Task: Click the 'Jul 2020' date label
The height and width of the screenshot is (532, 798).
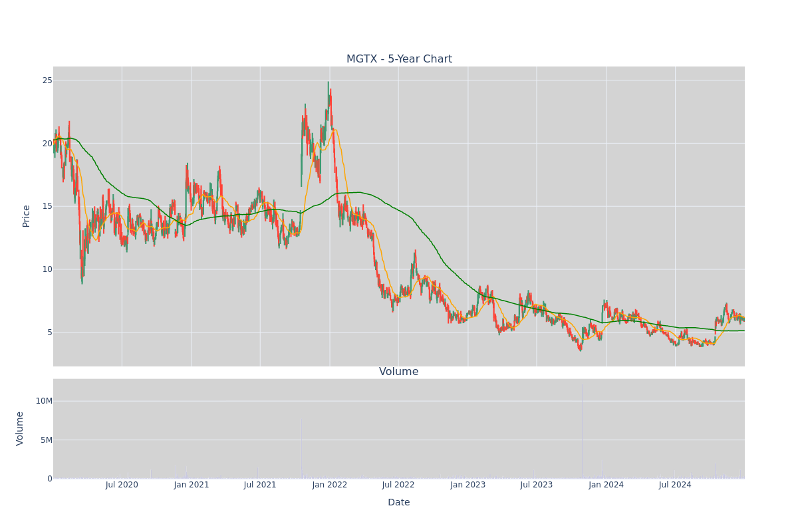Action: [122, 485]
